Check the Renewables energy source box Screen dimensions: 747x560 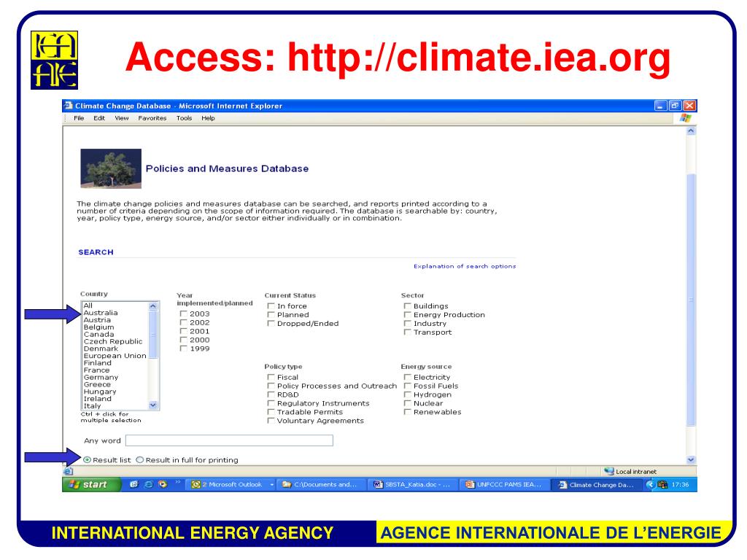[x=407, y=411]
